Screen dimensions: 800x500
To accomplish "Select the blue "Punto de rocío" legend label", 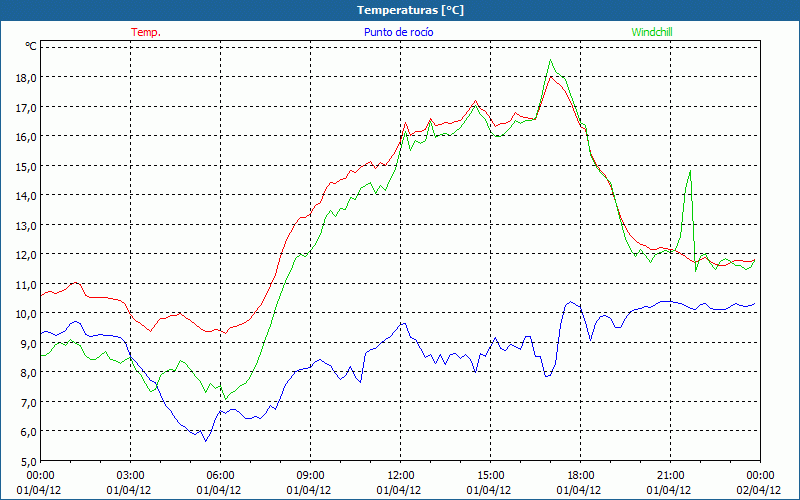I will pyautogui.click(x=398, y=32).
